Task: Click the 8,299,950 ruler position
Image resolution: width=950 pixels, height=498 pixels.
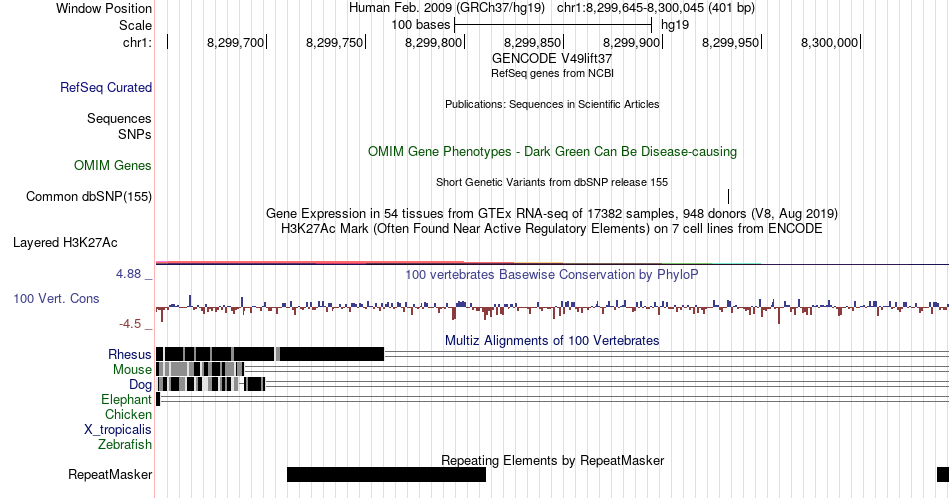Action: point(731,42)
